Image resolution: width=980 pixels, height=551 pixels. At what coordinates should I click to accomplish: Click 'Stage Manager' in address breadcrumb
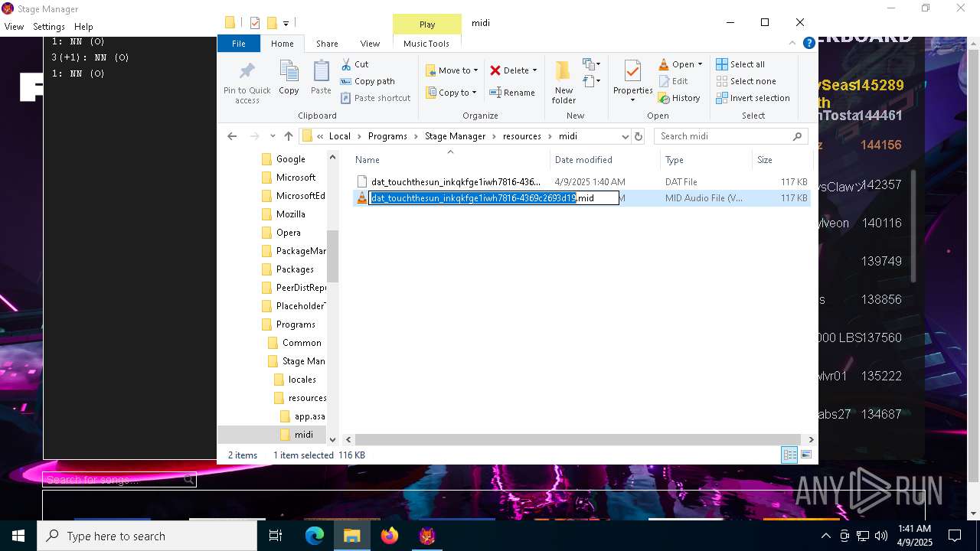pos(455,136)
